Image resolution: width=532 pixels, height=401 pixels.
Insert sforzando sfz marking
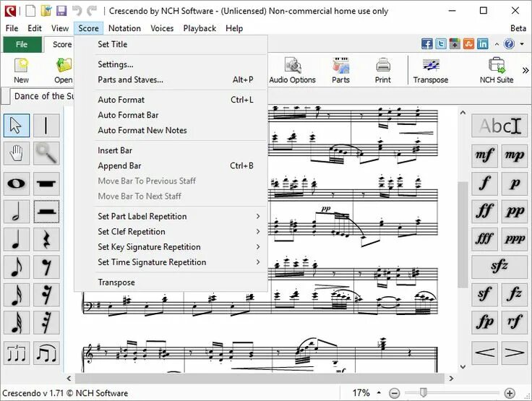tap(499, 267)
